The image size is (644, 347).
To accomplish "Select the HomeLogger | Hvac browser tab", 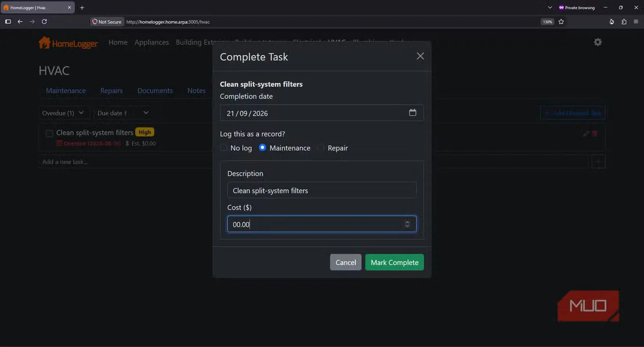I will pos(37,7).
